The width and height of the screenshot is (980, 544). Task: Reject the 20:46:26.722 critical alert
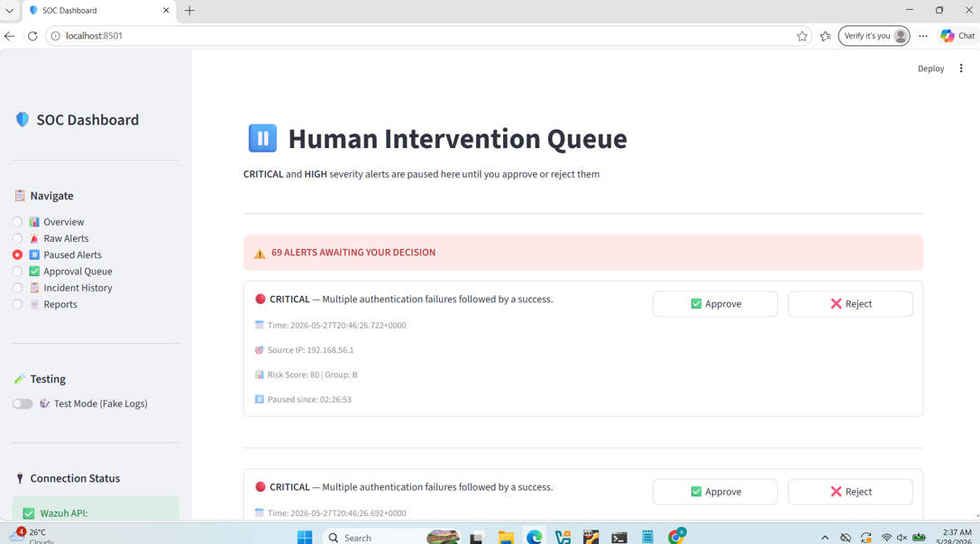[x=850, y=304]
